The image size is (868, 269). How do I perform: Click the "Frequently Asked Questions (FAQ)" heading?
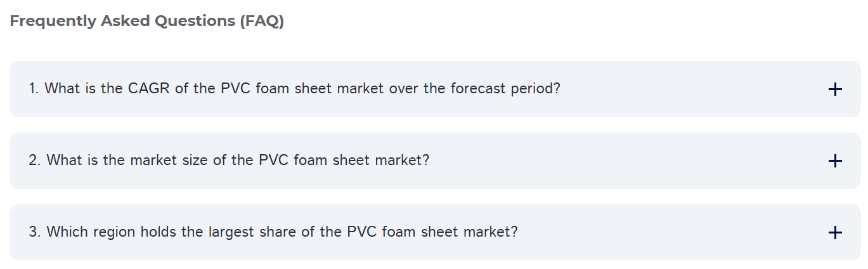click(x=147, y=21)
